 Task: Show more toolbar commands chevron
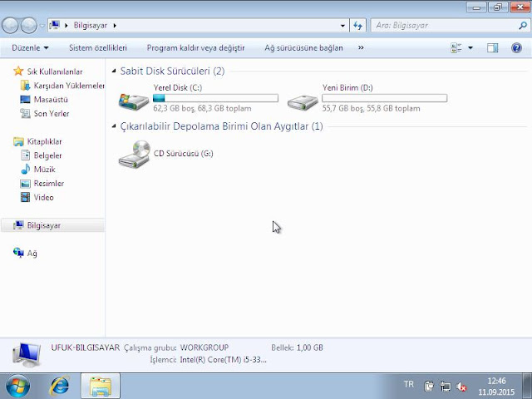point(361,48)
